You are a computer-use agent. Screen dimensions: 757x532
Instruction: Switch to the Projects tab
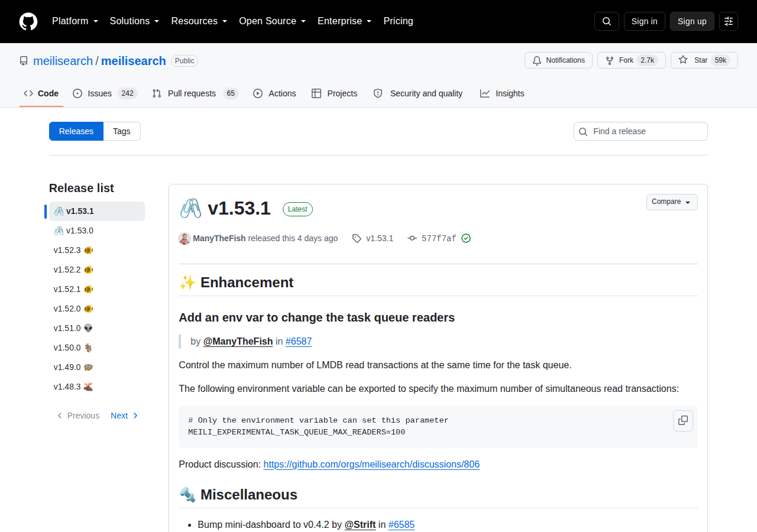point(334,93)
